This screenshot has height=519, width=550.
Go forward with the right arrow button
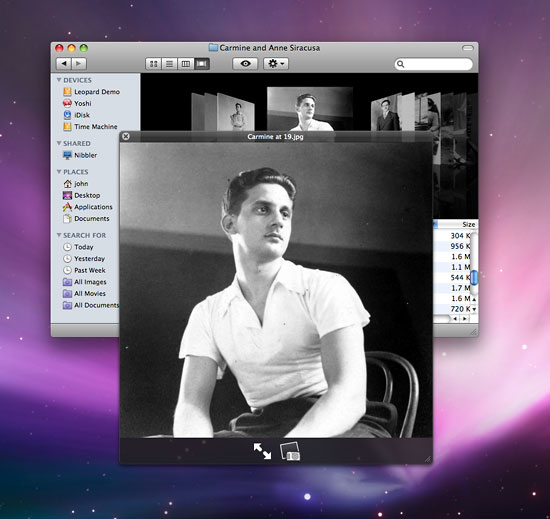point(79,63)
